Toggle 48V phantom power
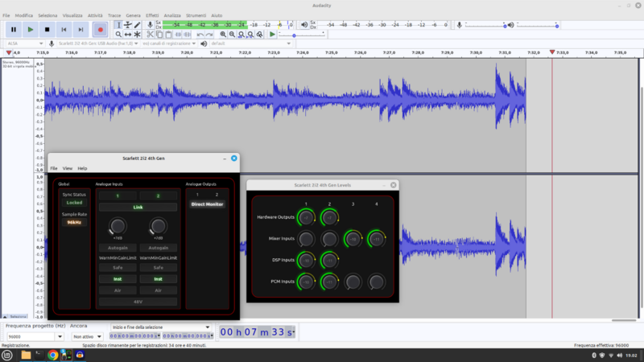The height and width of the screenshot is (362, 644). pyautogui.click(x=138, y=302)
